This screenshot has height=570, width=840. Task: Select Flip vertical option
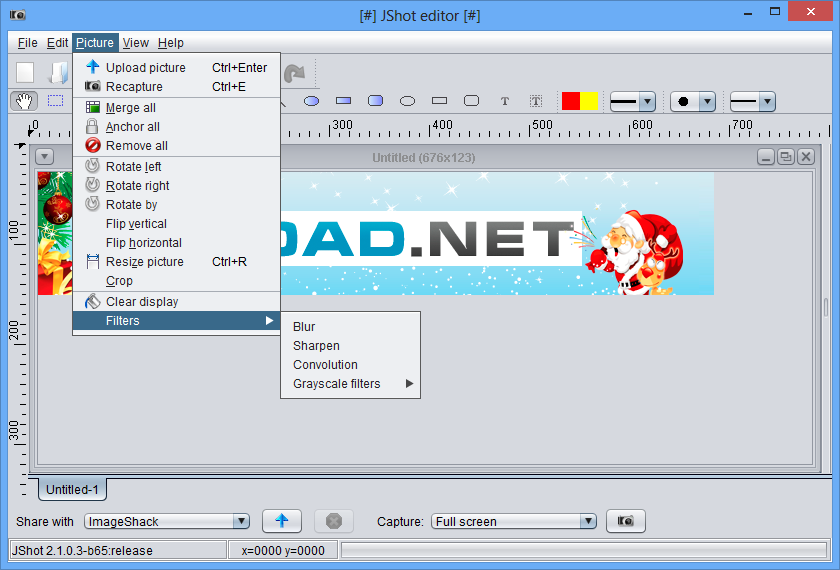pos(176,223)
